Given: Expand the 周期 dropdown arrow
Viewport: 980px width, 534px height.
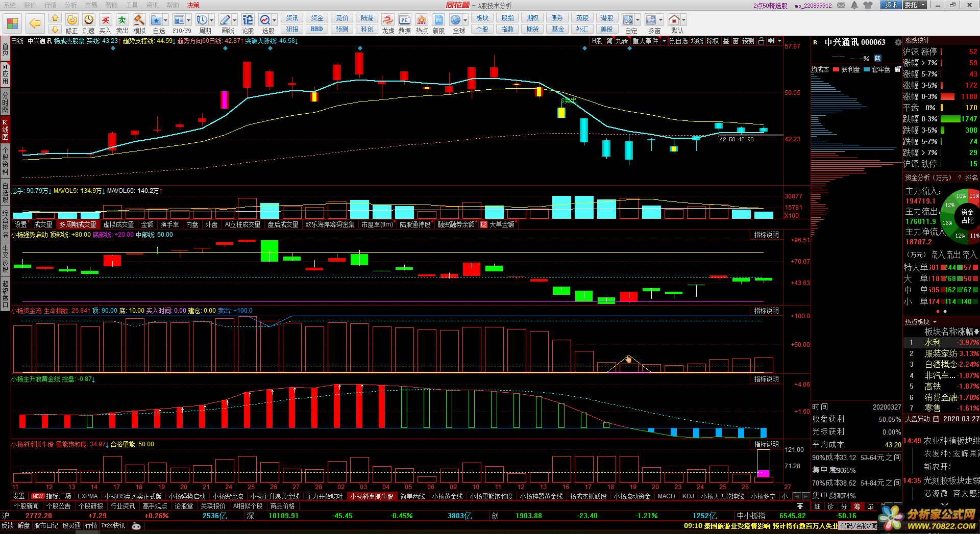Looking at the screenshot, I should pos(212,20).
